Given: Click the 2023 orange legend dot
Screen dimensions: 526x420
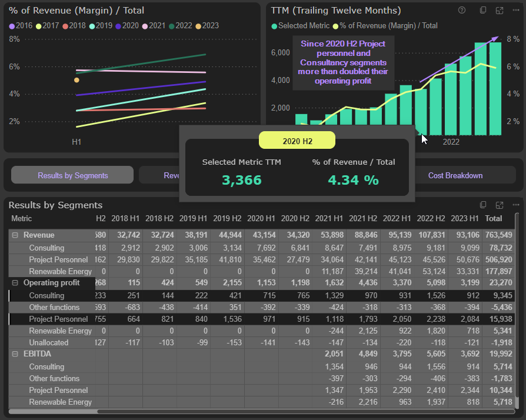Looking at the screenshot, I should [x=198, y=26].
